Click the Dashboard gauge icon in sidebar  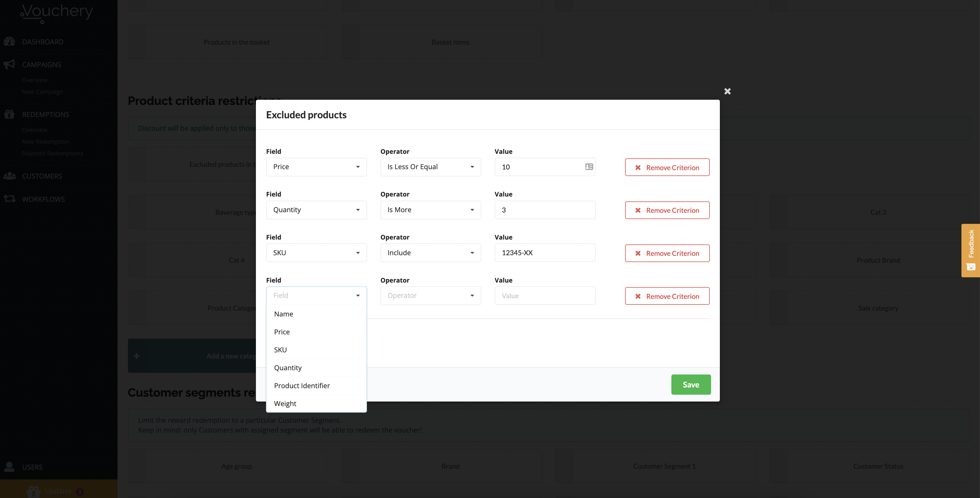9,41
